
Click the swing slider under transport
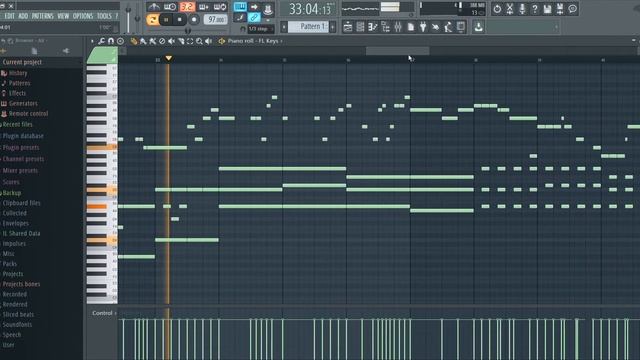click(188, 30)
